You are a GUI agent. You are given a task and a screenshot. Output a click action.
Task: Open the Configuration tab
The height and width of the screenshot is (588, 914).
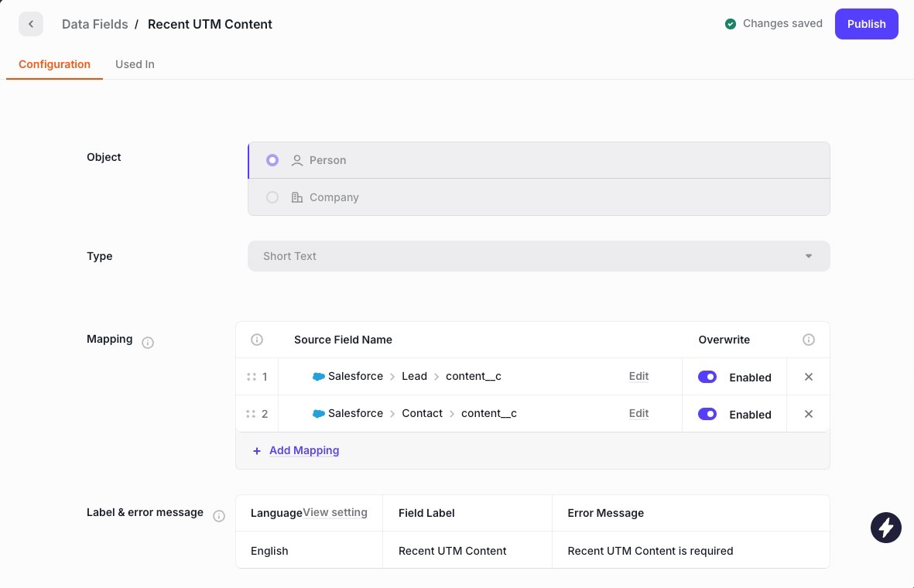tap(54, 64)
